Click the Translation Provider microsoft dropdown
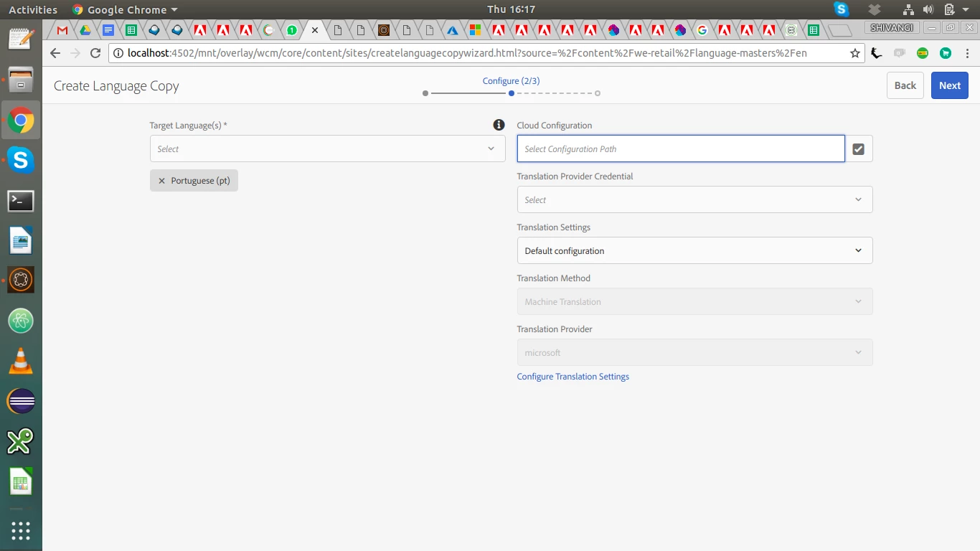 [x=694, y=352]
